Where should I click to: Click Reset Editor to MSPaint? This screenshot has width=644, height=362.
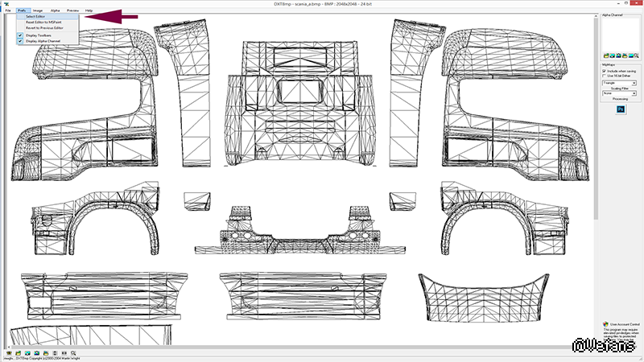point(43,22)
